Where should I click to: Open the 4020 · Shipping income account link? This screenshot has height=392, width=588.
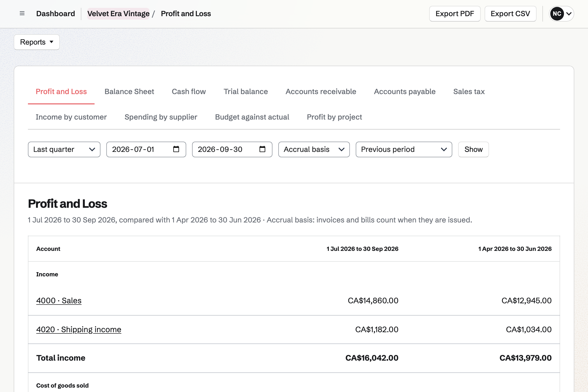79,330
